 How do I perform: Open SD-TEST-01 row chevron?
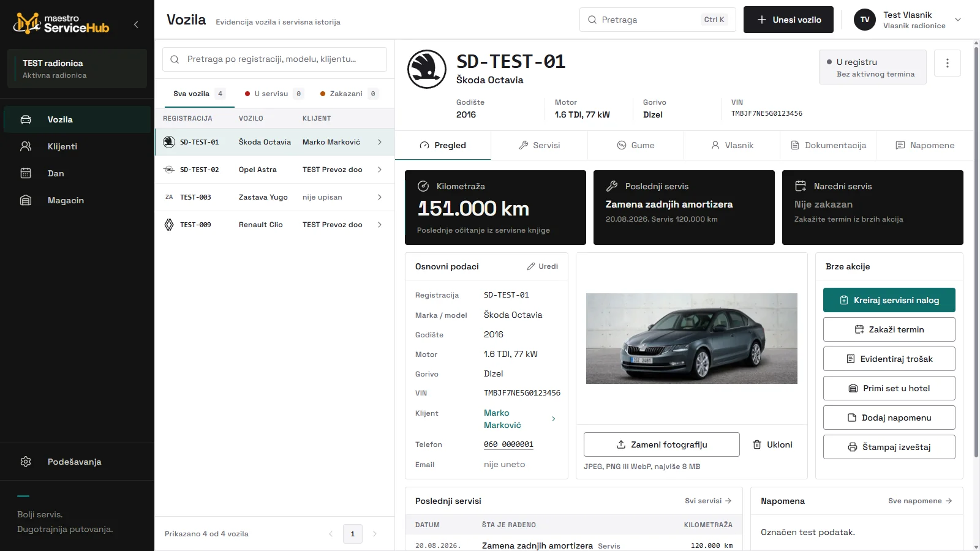point(380,142)
